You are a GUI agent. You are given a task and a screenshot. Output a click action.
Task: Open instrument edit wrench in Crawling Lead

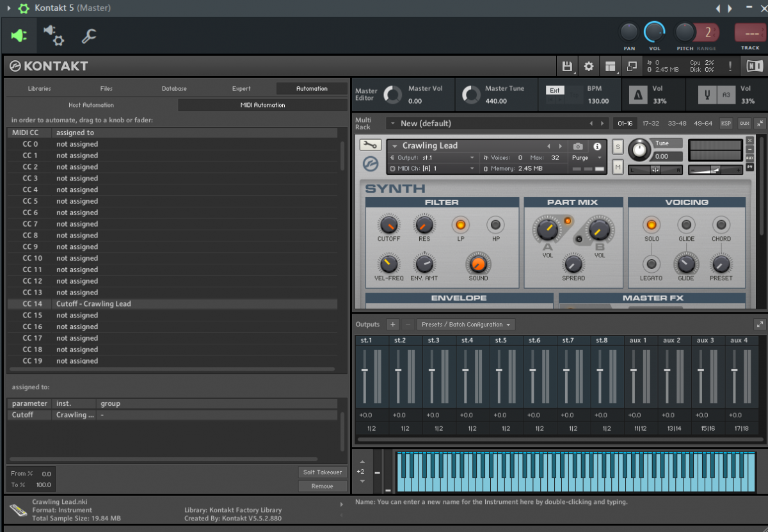[x=371, y=145]
